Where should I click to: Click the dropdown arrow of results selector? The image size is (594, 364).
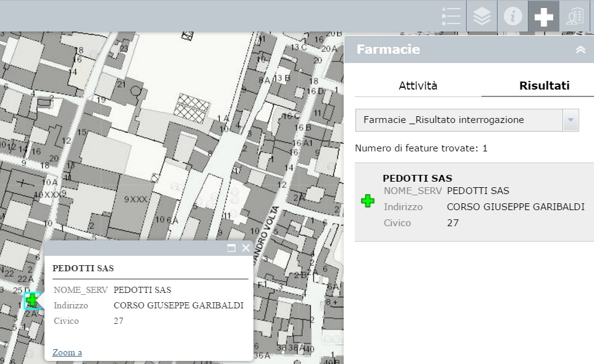[x=571, y=120]
